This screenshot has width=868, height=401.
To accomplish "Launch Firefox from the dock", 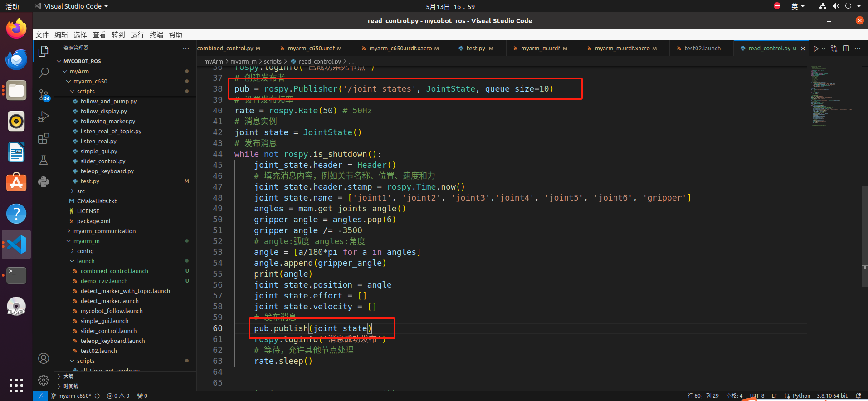I will pos(16,29).
